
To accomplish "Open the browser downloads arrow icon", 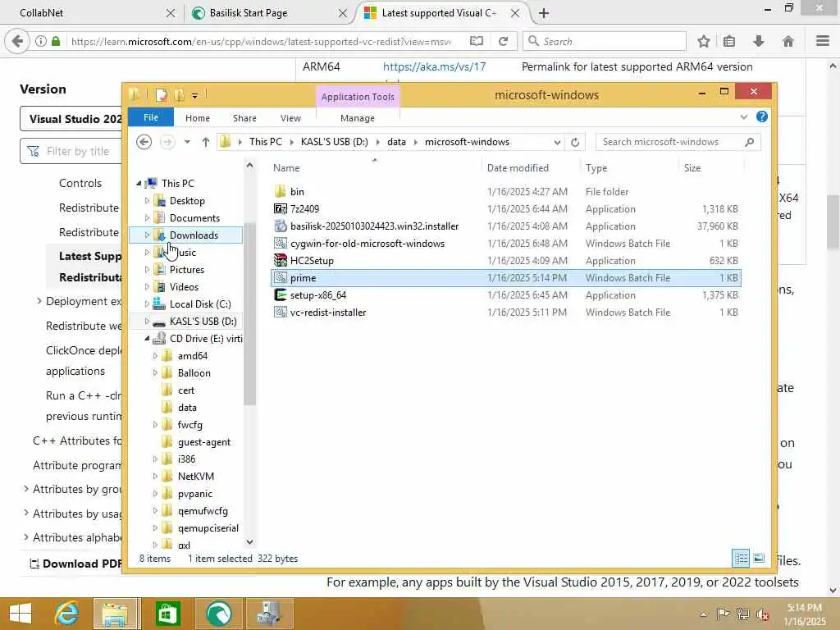I will [x=759, y=41].
